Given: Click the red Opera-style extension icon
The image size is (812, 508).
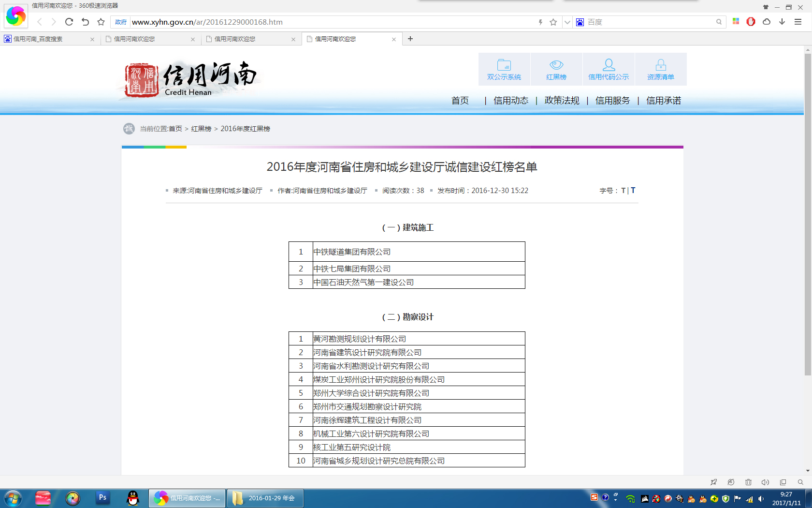Looking at the screenshot, I should tap(751, 22).
